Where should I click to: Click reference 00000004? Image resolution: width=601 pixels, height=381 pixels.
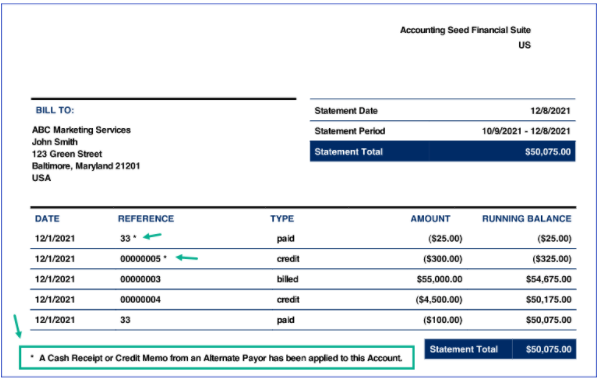[x=140, y=299]
